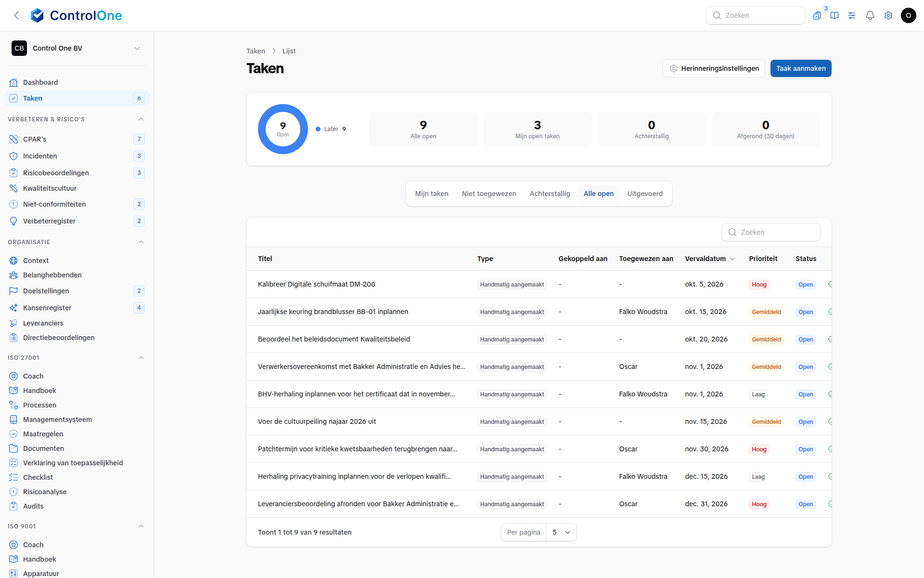
Task: Collapse the ISO 27001 section
Action: pyautogui.click(x=141, y=358)
